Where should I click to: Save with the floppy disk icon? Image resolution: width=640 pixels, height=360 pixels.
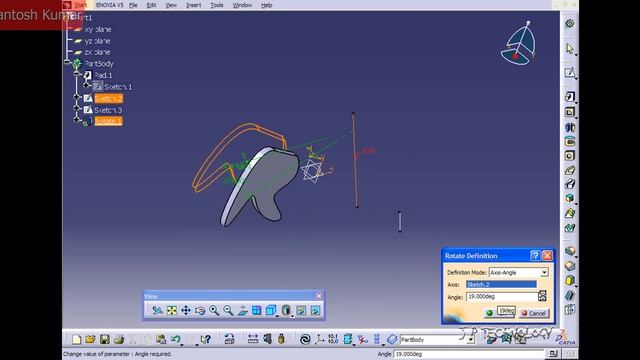tap(104, 339)
